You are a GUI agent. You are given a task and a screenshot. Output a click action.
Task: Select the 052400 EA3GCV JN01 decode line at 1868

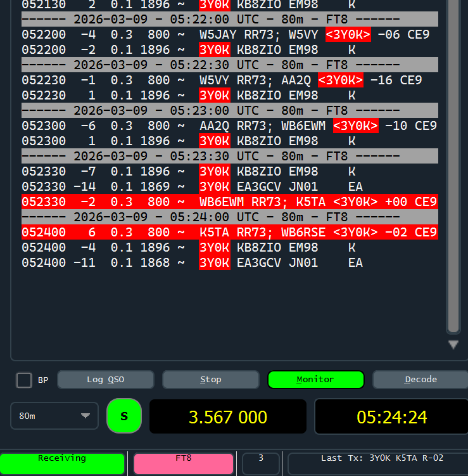tap(230, 262)
